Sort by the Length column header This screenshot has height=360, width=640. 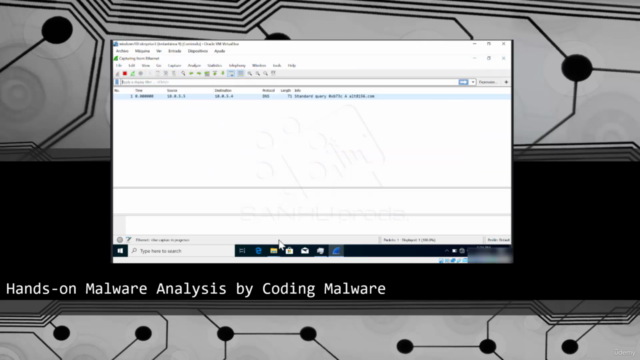286,91
